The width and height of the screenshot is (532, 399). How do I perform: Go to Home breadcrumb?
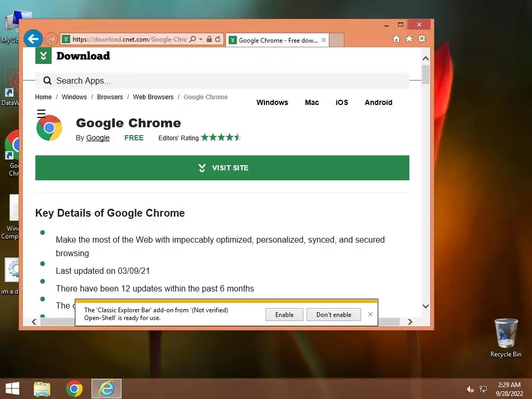pos(44,97)
